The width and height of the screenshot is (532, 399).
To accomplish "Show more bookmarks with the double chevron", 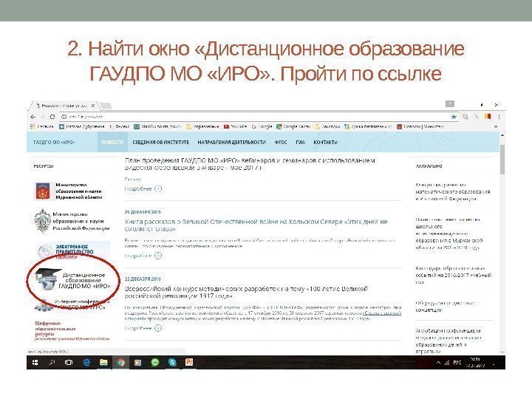I will [x=496, y=126].
